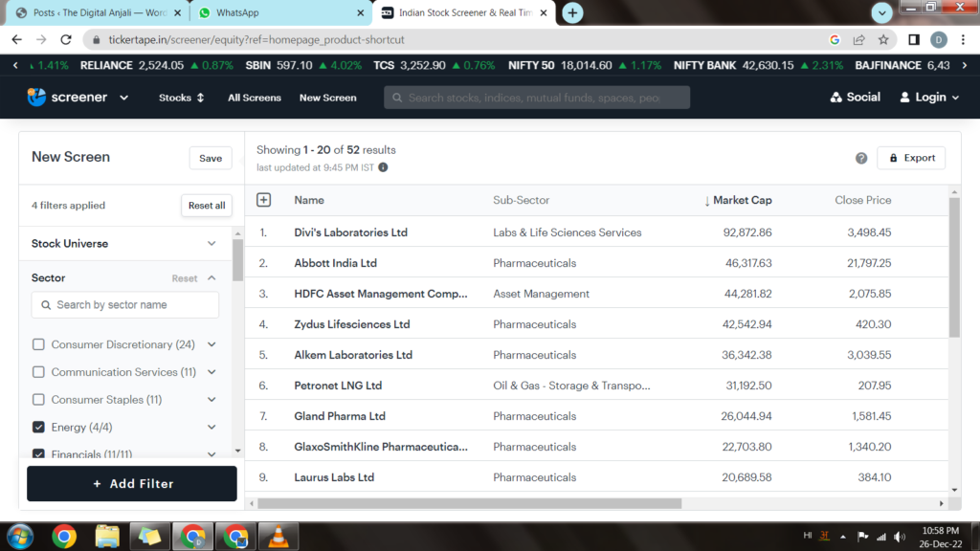Click results table vertical scrollbar
The image size is (980, 551).
pos(954,269)
